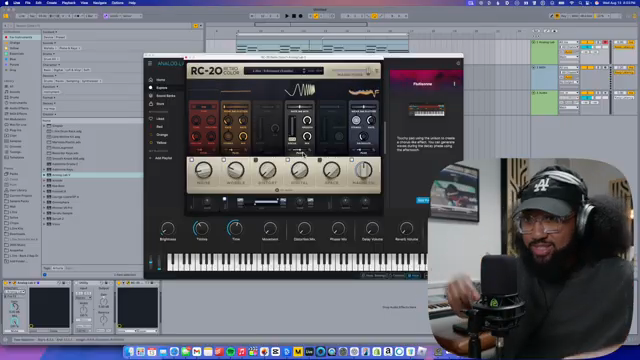
Task: Click Add Playlist in Analog Lab sidebar
Action: click(x=163, y=158)
